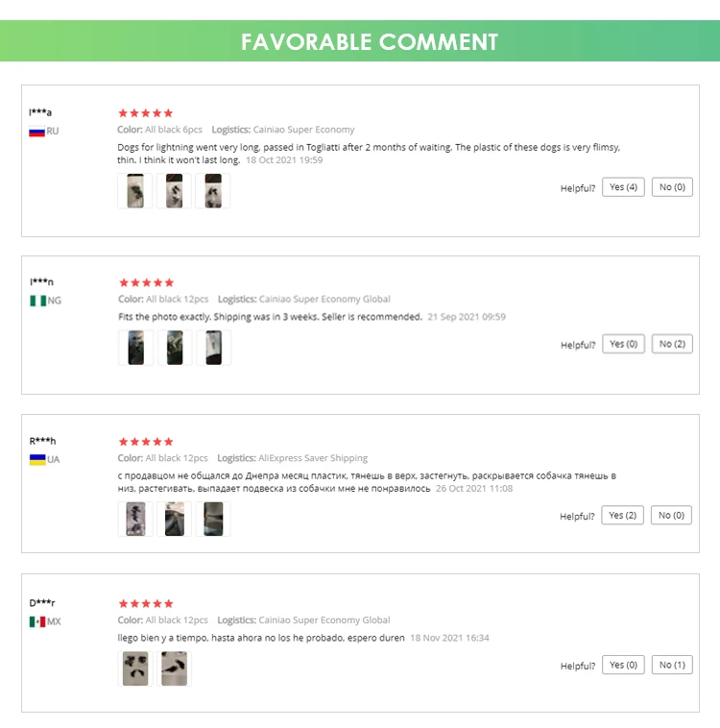Click the Russia flag icon beside RU
The width and height of the screenshot is (720, 728).
point(37,131)
